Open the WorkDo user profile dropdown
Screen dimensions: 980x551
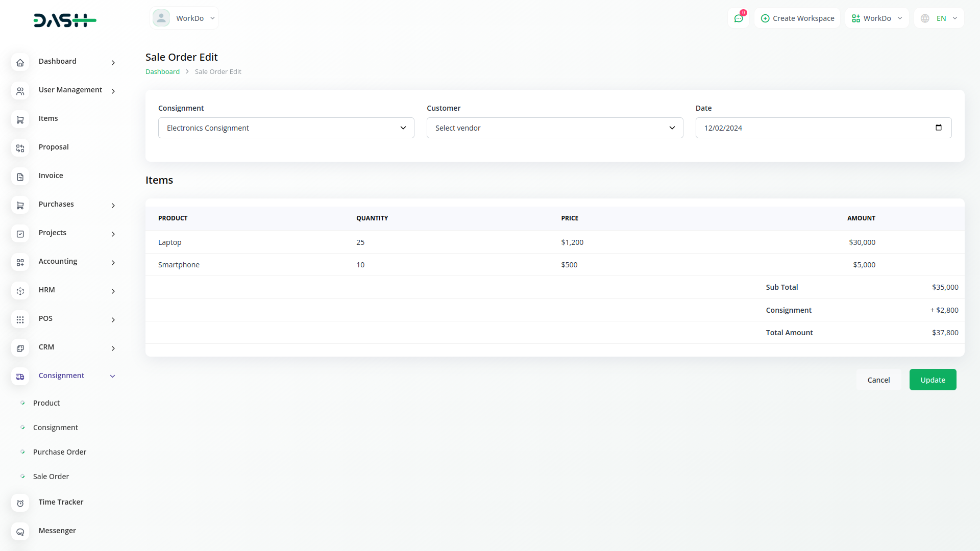(x=184, y=18)
